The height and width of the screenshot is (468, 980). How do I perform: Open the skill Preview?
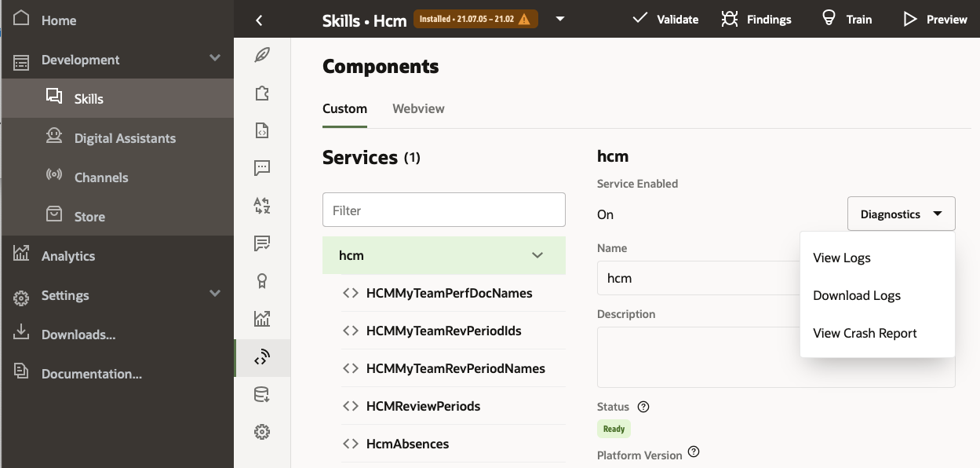tap(934, 19)
